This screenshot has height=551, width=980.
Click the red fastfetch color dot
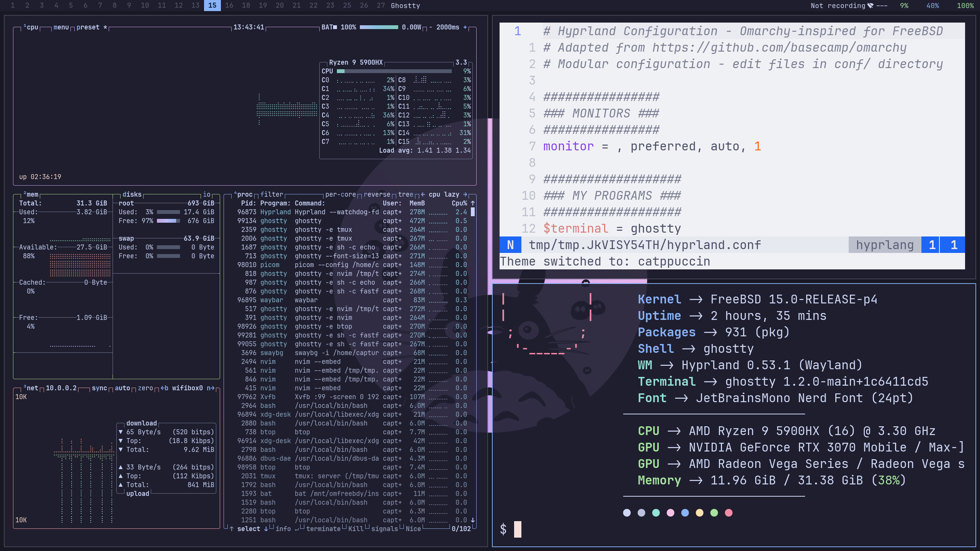pyautogui.click(x=728, y=513)
